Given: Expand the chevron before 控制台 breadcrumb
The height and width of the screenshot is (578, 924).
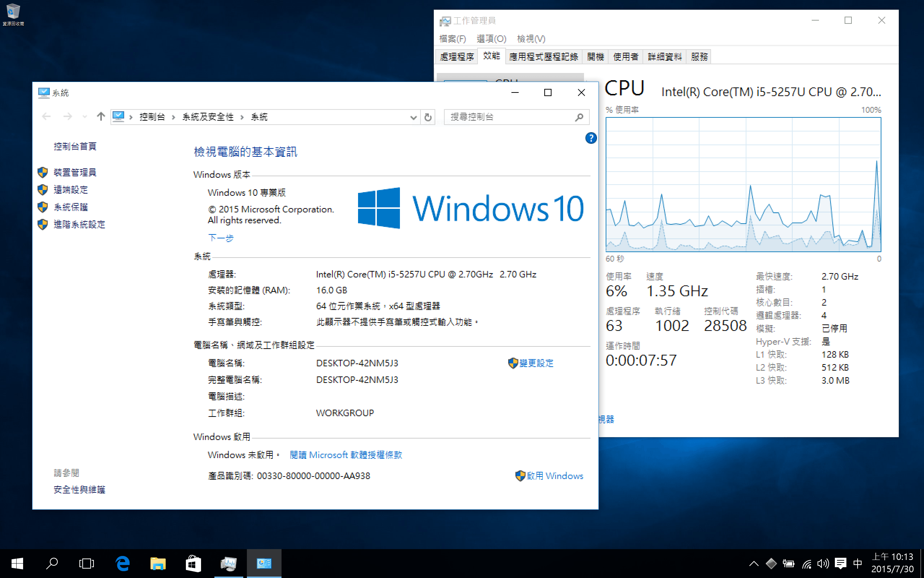Looking at the screenshot, I should pyautogui.click(x=131, y=117).
